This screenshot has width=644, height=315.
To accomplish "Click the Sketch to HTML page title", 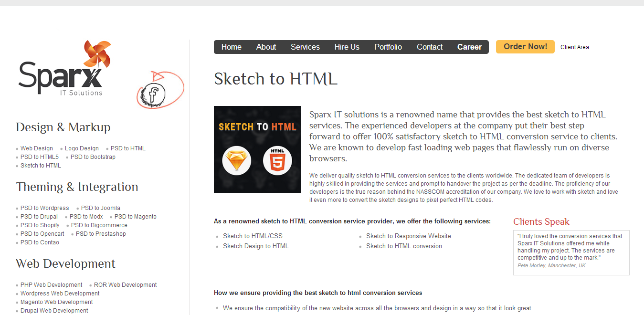I will point(275,79).
